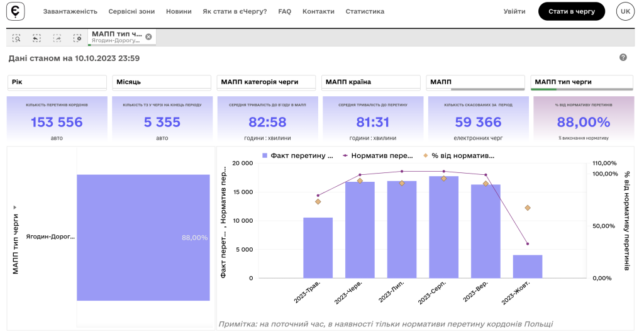
Task: Remove the МАПП тип черги selection
Action: 148,37
